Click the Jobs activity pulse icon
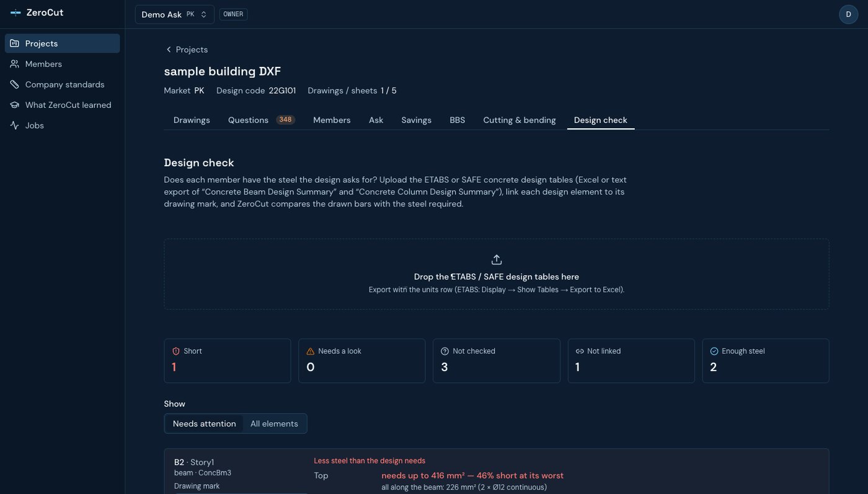Screen dimensions: 868x494 [14, 125]
